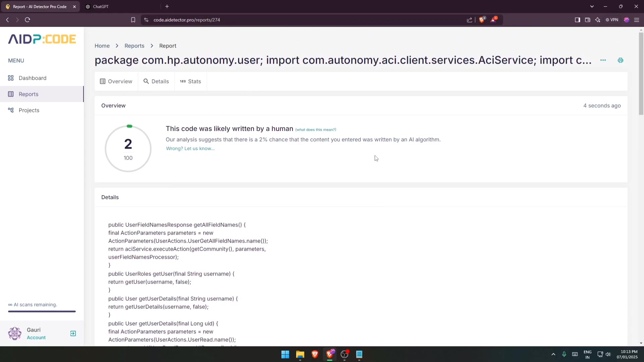Open File Explorer from taskbar

coord(300,355)
